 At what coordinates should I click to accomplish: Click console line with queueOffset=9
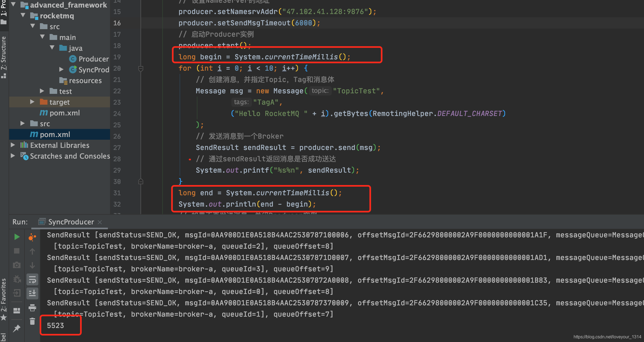point(194,269)
